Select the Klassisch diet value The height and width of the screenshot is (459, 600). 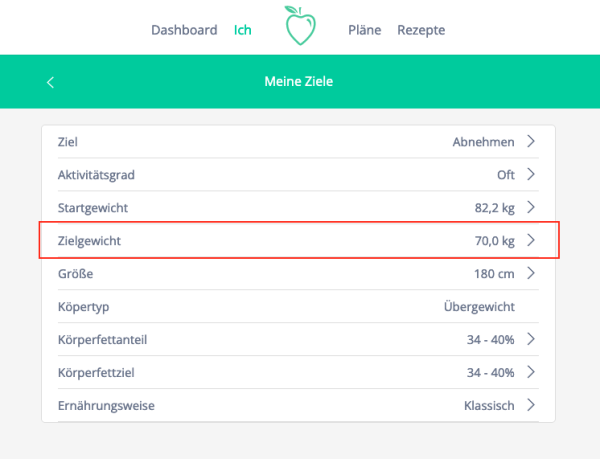point(489,405)
